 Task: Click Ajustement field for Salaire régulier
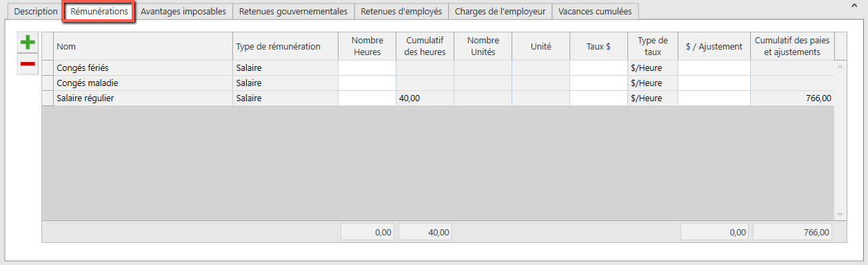click(x=714, y=98)
